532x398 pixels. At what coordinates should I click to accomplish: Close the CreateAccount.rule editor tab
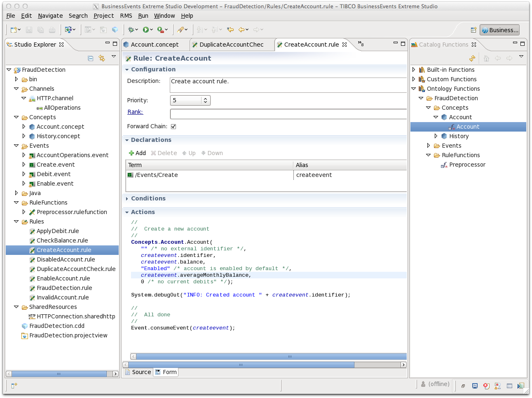pyautogui.click(x=345, y=45)
